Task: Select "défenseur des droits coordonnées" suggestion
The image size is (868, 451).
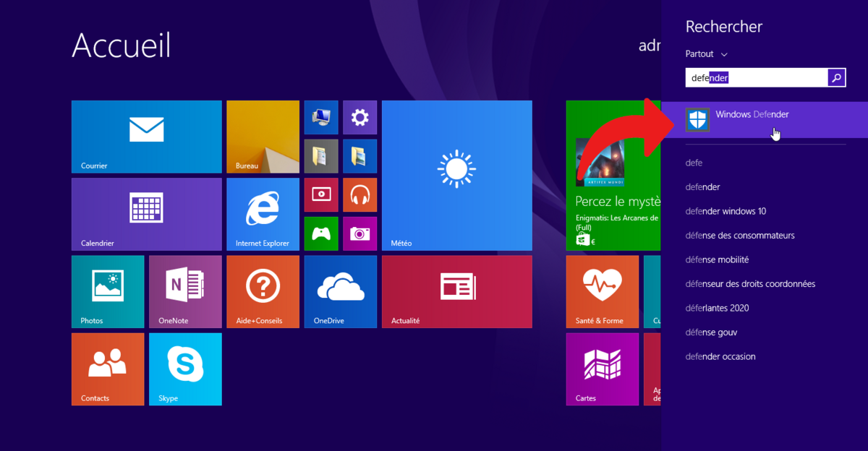Action: [x=750, y=284]
